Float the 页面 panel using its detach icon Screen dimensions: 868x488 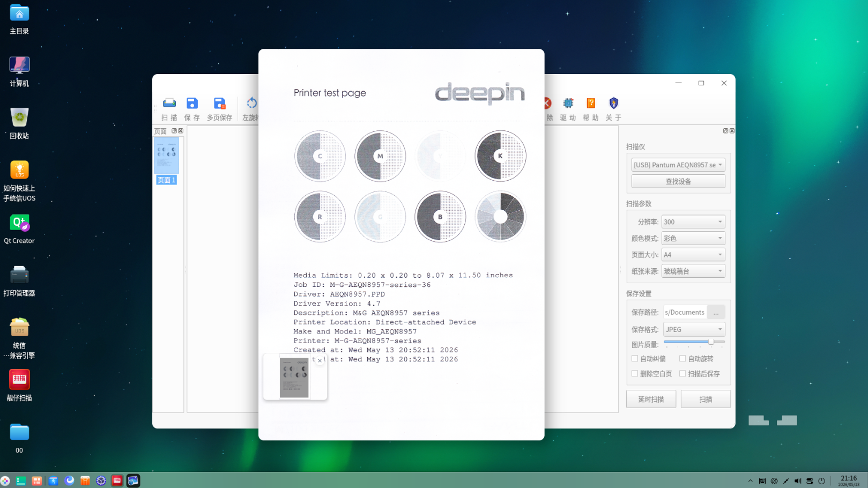click(174, 131)
